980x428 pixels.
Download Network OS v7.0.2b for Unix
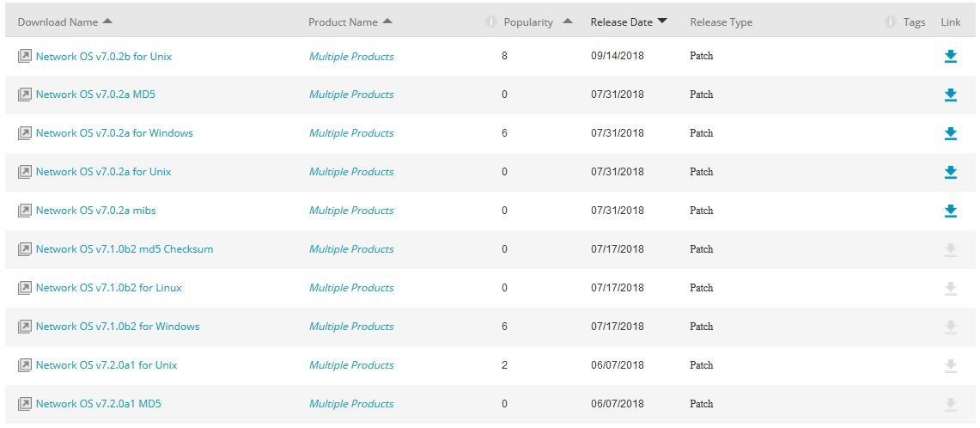[950, 57]
